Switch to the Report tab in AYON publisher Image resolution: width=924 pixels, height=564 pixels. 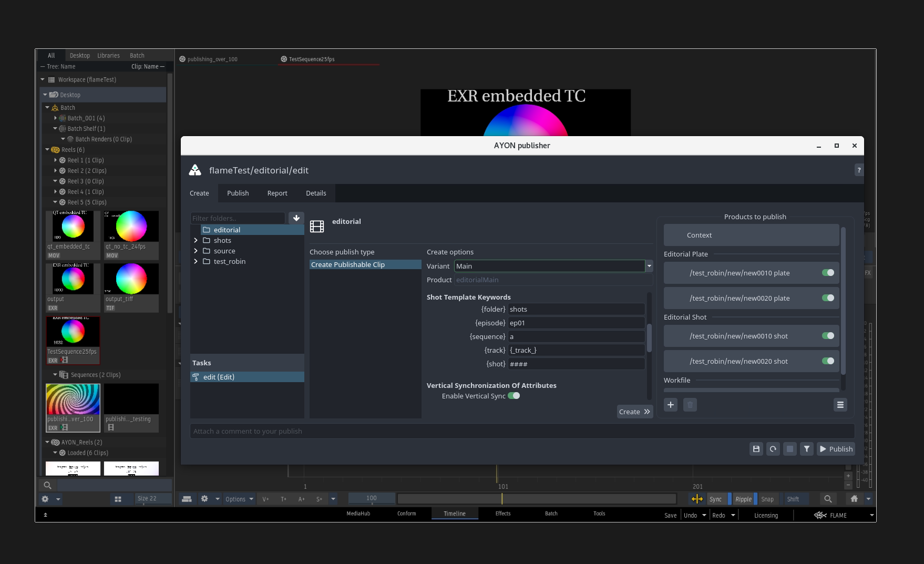pos(277,193)
